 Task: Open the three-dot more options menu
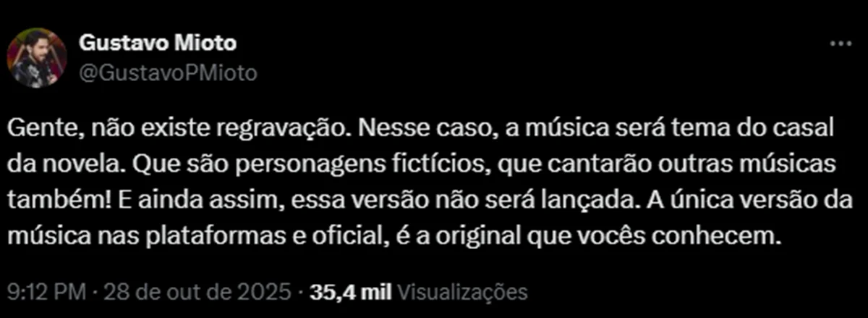coord(839,44)
